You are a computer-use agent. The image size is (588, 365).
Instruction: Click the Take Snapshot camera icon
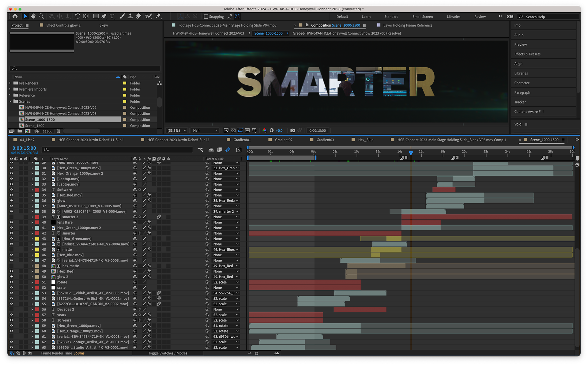click(293, 130)
